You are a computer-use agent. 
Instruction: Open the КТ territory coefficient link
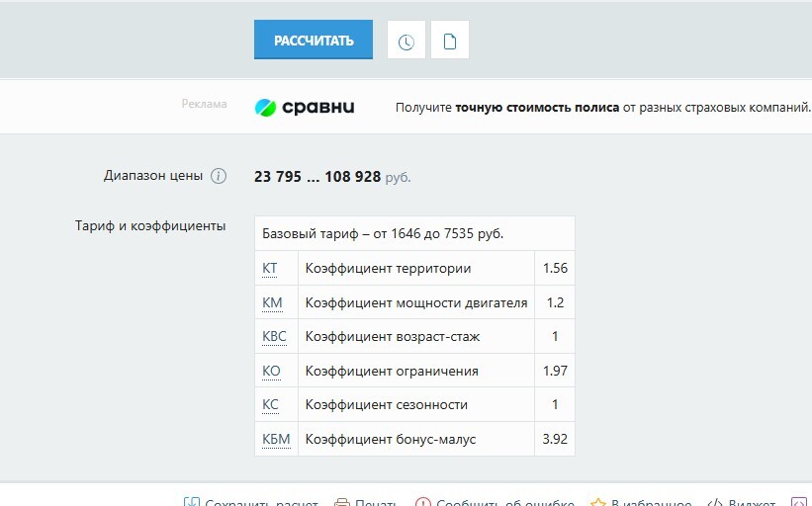[270, 268]
